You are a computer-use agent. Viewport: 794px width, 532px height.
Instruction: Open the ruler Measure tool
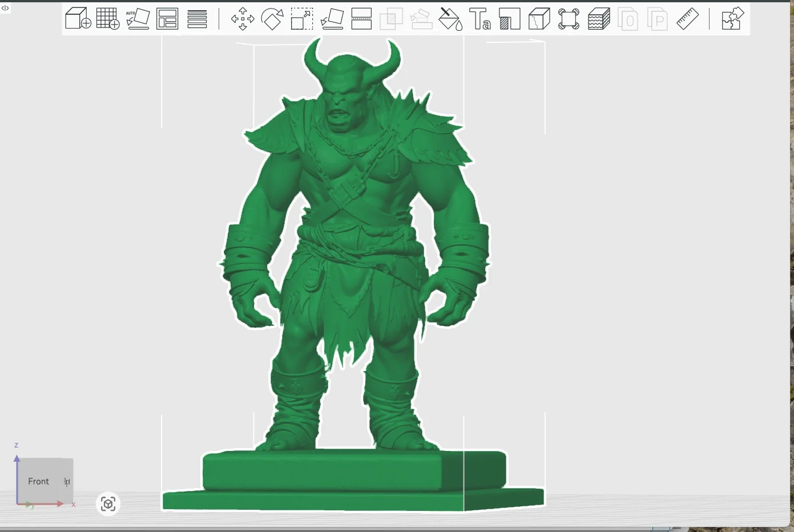[x=688, y=19]
